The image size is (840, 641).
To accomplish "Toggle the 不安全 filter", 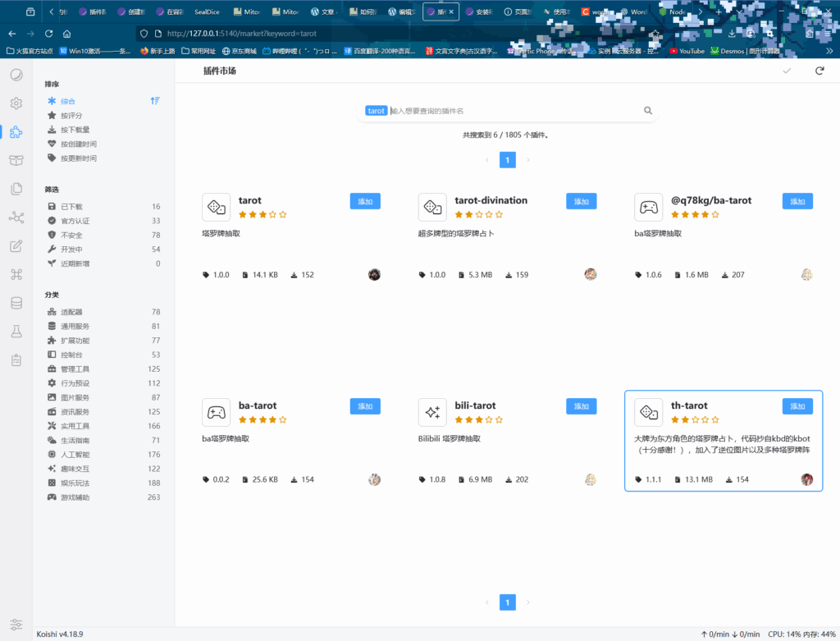I will coord(71,235).
